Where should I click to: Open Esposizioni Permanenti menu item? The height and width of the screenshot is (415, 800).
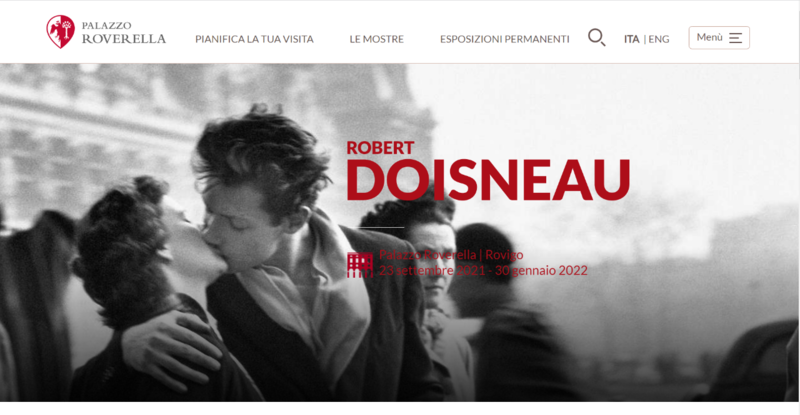(505, 39)
